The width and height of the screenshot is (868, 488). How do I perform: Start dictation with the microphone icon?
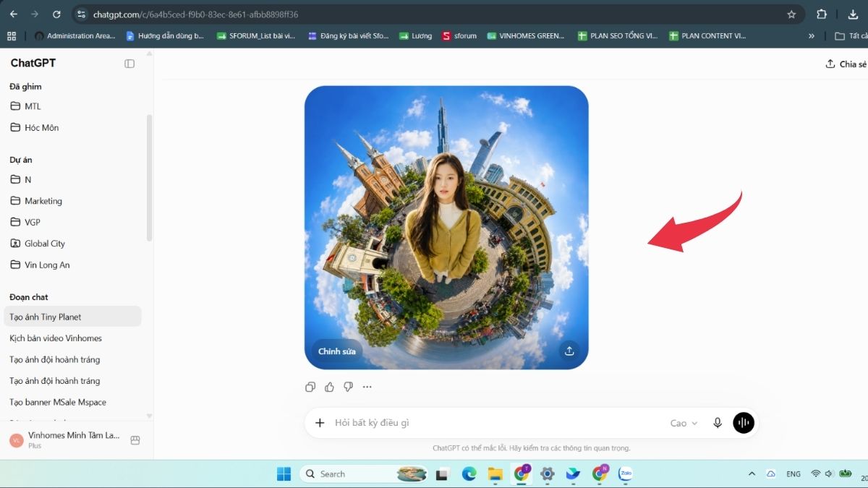[718, 423]
